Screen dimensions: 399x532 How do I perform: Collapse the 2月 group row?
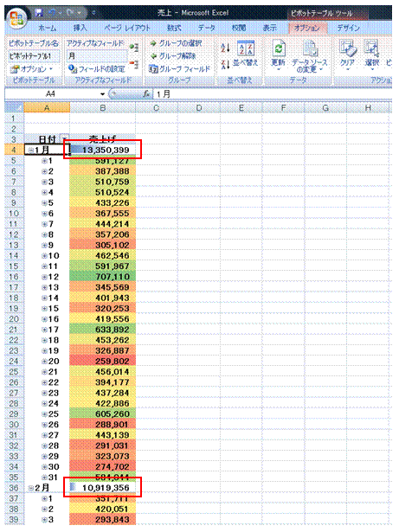click(x=30, y=488)
